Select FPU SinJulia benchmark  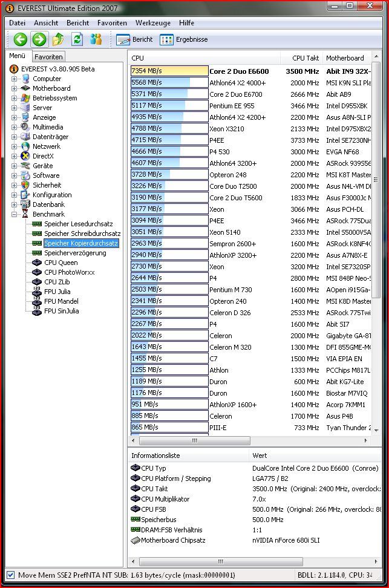click(x=62, y=311)
